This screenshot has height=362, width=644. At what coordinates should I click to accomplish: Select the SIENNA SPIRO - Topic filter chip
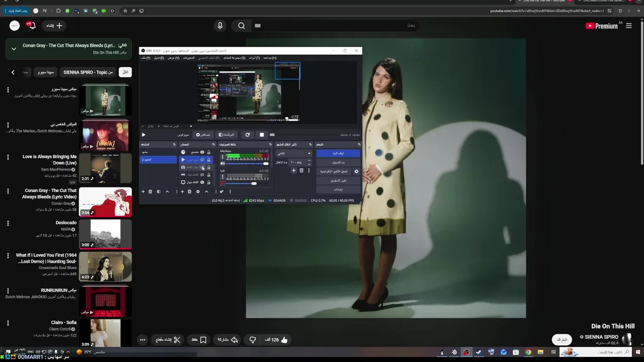tap(88, 72)
